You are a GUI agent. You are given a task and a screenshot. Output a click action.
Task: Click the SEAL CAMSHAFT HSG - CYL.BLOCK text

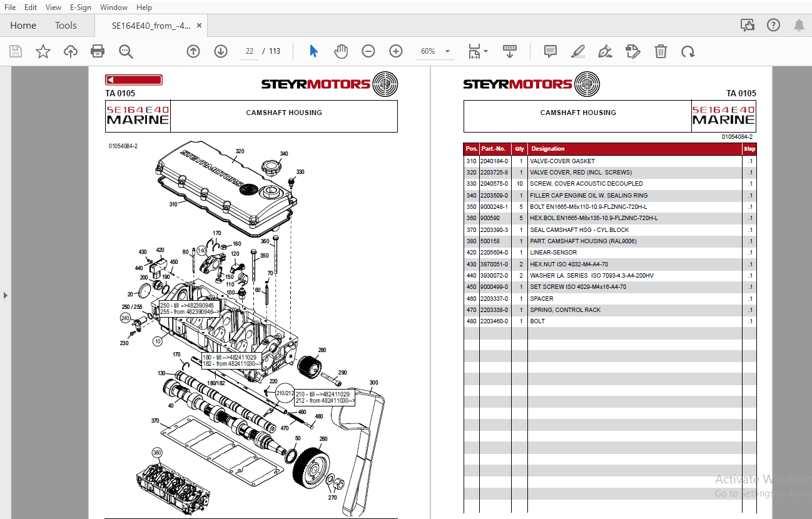pos(579,230)
